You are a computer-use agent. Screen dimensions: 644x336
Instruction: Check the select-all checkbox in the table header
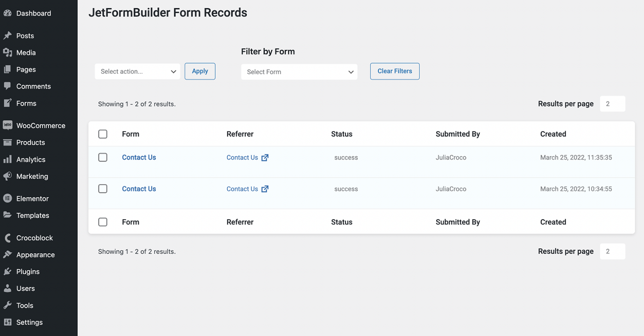(103, 134)
